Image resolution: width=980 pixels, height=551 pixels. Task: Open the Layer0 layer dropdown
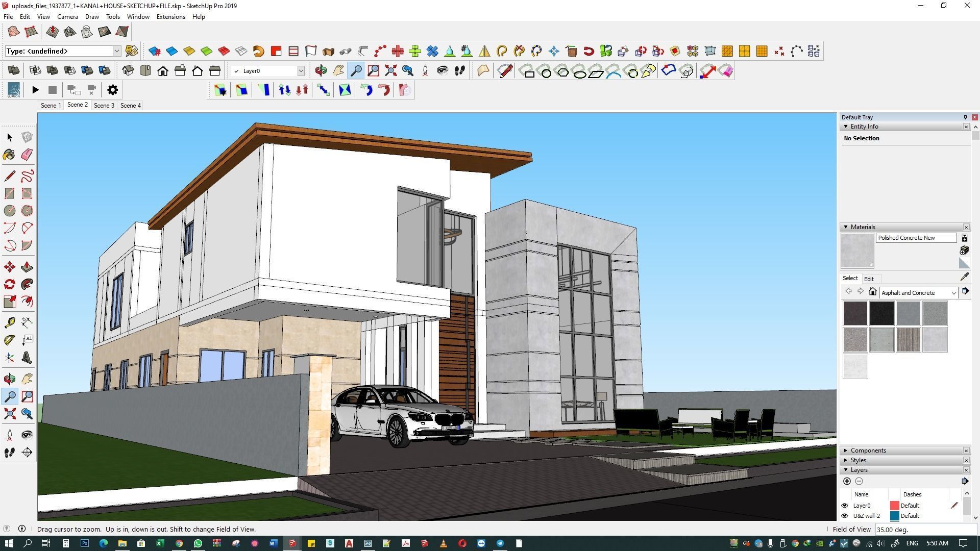(x=301, y=71)
